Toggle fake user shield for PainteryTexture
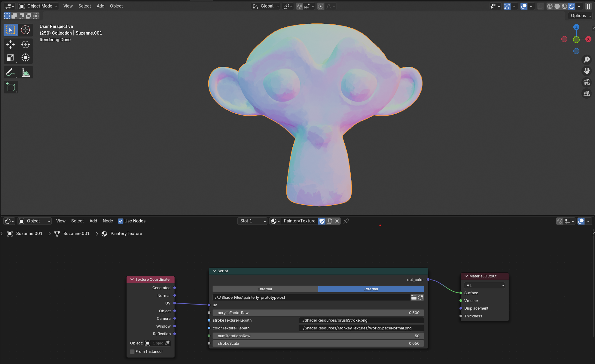 [322, 221]
